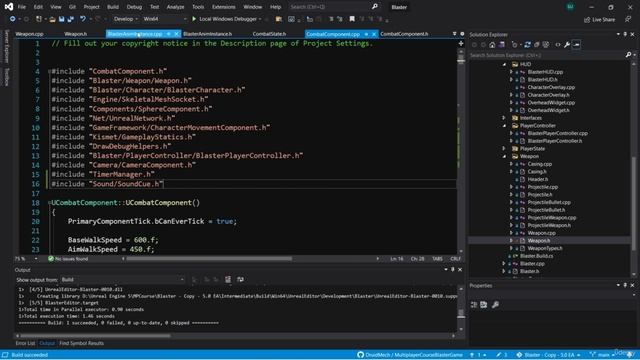Click the Visual Studio logo icon

click(x=9, y=7)
